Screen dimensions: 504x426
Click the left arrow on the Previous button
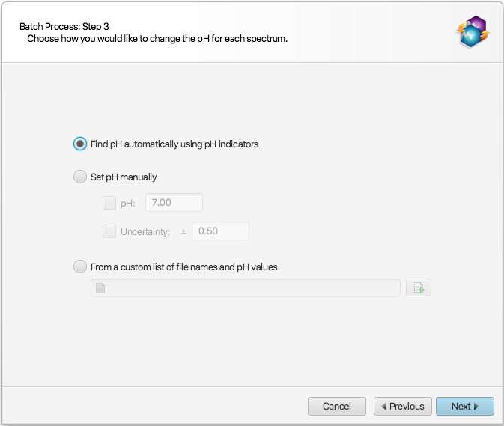pyautogui.click(x=384, y=407)
